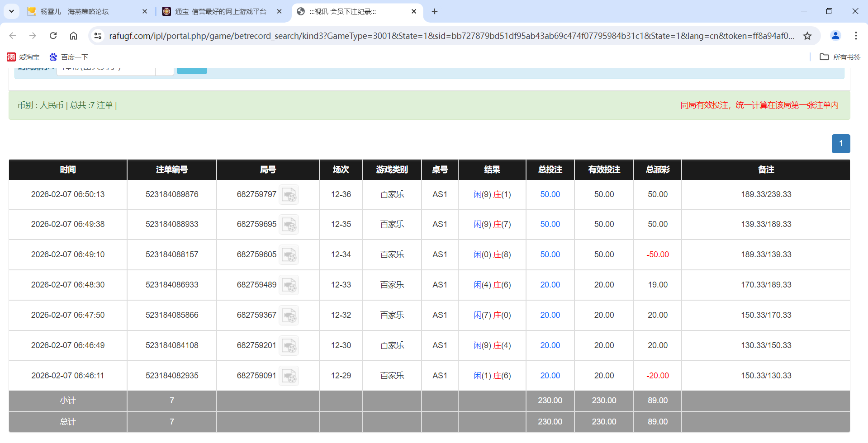
Task: Select page 1 in the pagination control
Action: click(x=840, y=144)
